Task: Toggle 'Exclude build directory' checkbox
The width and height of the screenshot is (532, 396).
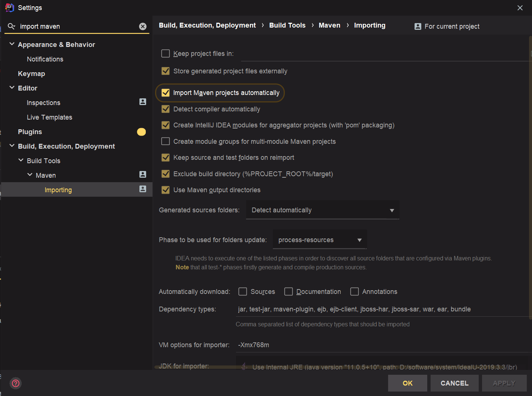Action: [166, 174]
